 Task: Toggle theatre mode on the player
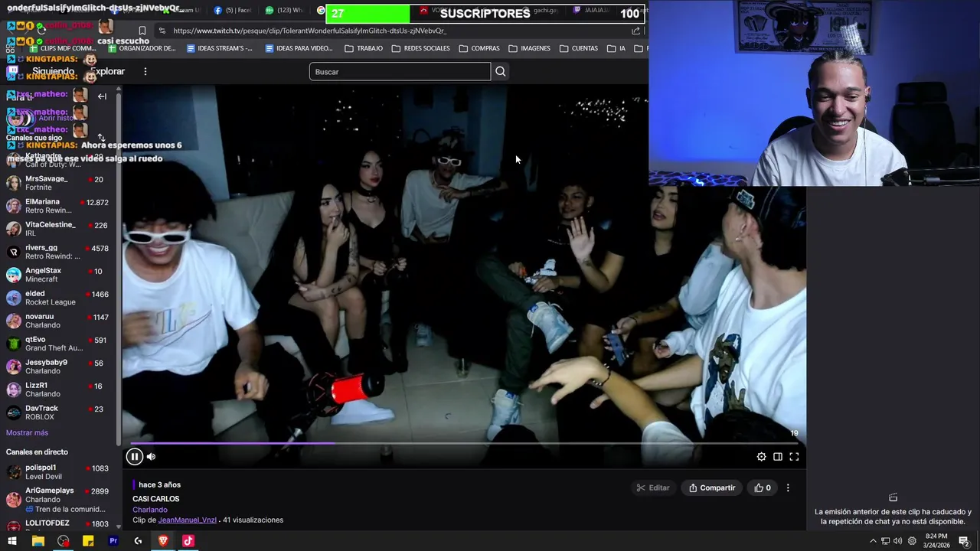(777, 457)
